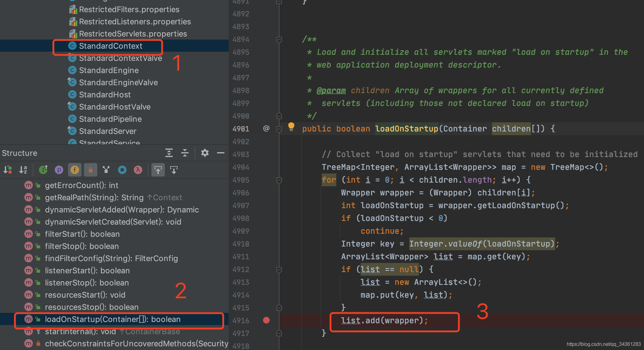644x350 pixels.
Task: Toggle Show Inherited members icon
Action: pos(43,170)
